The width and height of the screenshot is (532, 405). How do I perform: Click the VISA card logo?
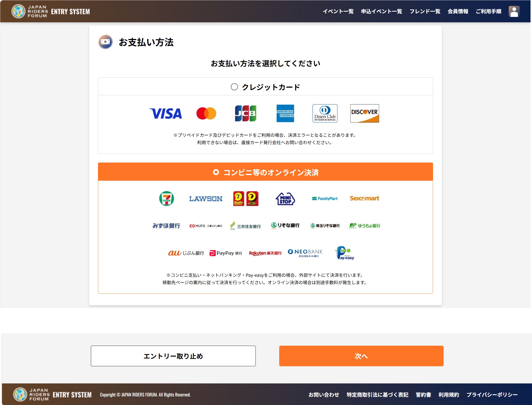click(x=166, y=113)
